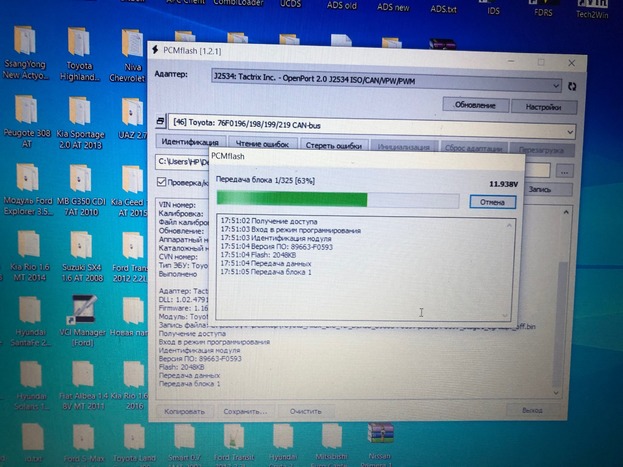Toggle the Проверка checkbox
This screenshot has width=623, height=467.
[x=162, y=182]
